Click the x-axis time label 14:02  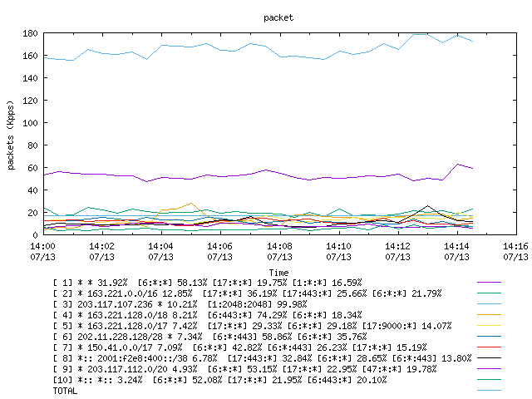tap(101, 246)
